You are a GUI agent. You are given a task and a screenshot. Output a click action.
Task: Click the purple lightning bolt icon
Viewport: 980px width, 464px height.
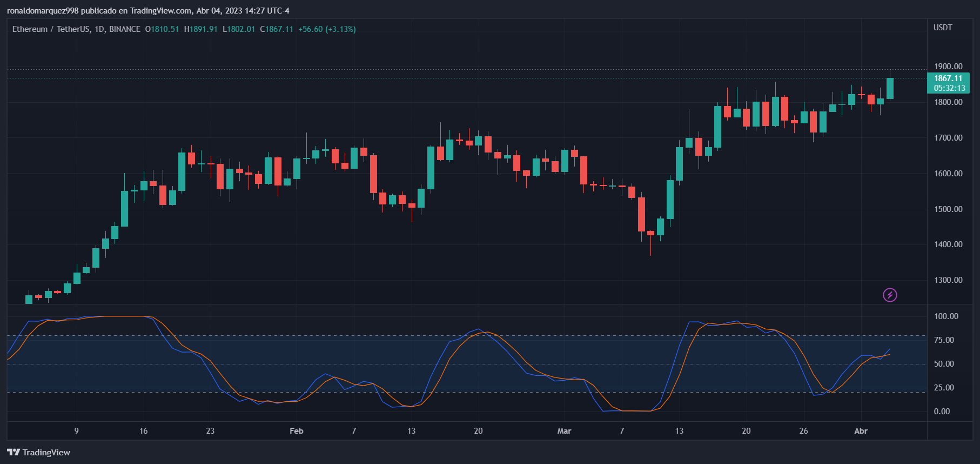(x=890, y=295)
